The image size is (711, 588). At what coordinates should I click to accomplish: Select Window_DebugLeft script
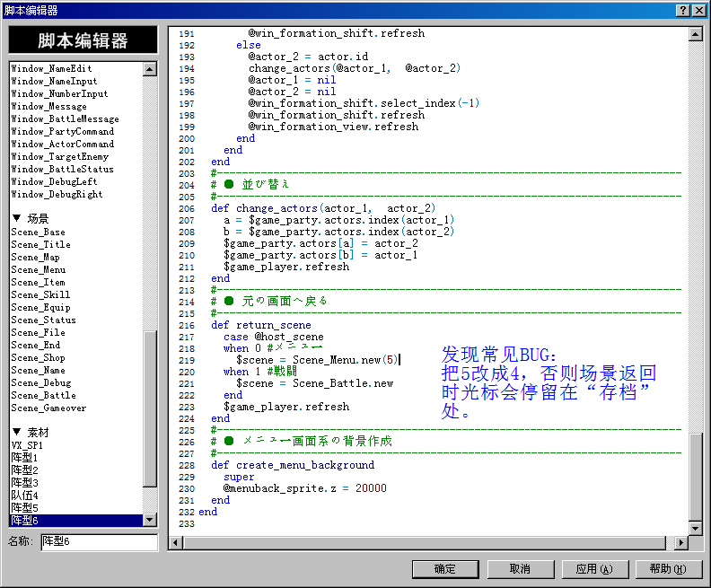54,182
